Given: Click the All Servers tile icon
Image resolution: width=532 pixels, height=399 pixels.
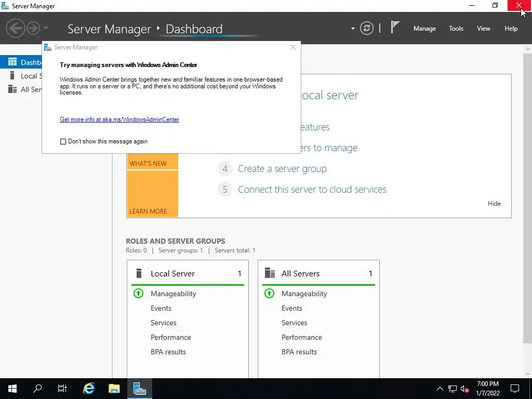Looking at the screenshot, I should click(x=270, y=273).
